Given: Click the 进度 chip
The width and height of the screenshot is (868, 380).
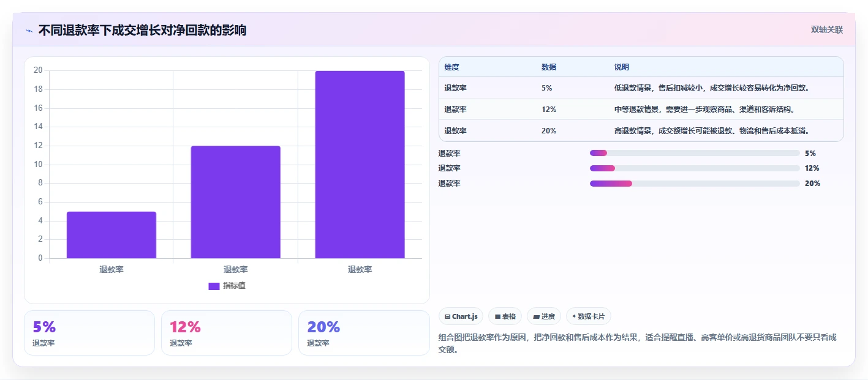Looking at the screenshot, I should [544, 316].
